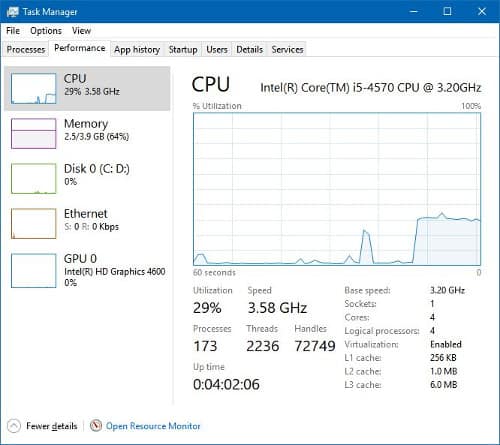Screen dimensions: 500x445
Task: Switch to the Details tab
Action: click(x=249, y=49)
